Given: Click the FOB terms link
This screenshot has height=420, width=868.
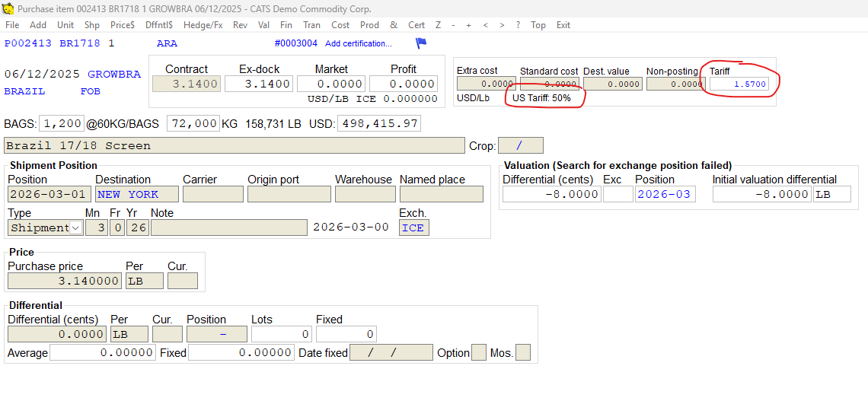Looking at the screenshot, I should [x=91, y=91].
